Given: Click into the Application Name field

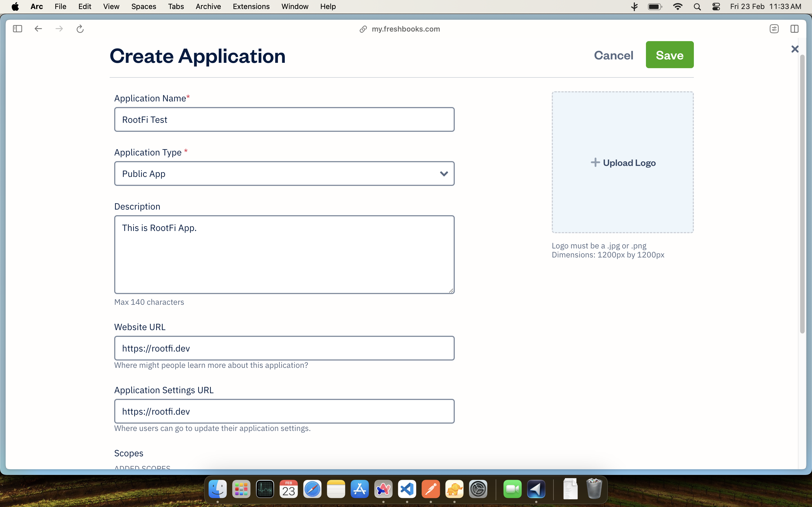Looking at the screenshot, I should pos(284,120).
